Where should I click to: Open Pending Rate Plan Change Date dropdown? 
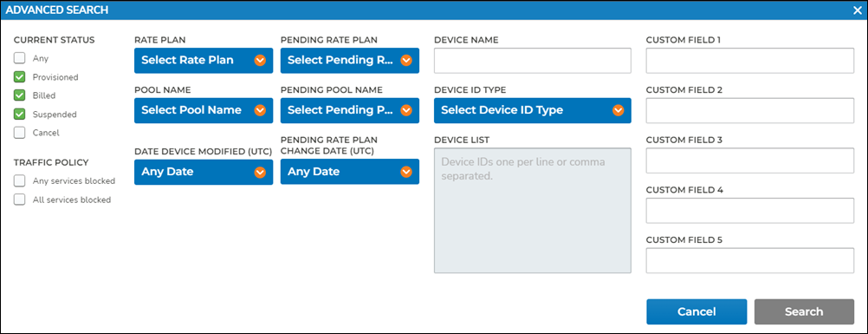pos(350,172)
